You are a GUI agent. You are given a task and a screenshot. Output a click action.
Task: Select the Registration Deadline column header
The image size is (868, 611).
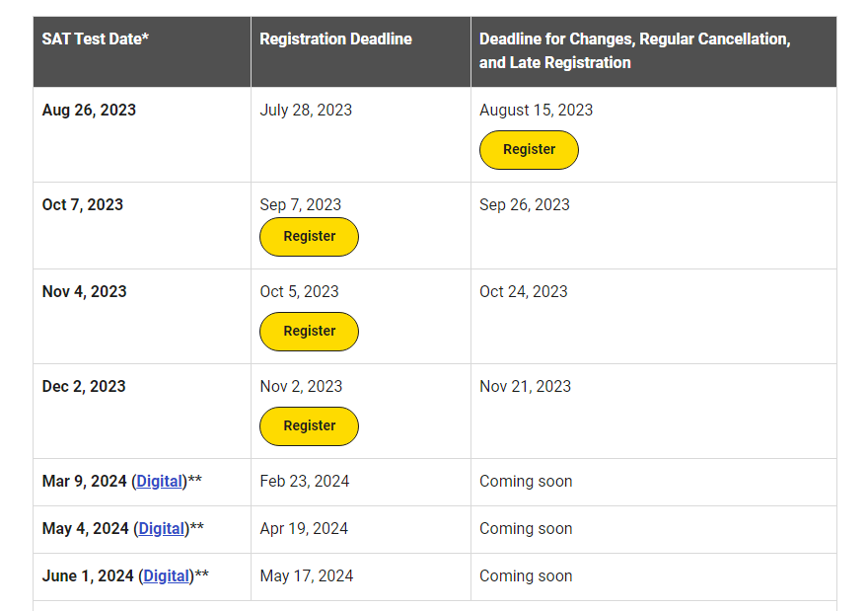(335, 38)
